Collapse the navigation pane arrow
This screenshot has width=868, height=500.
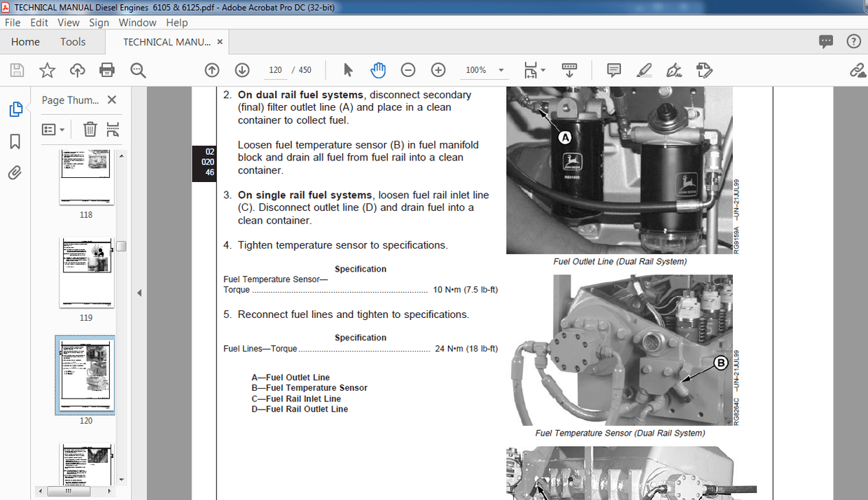(x=139, y=293)
